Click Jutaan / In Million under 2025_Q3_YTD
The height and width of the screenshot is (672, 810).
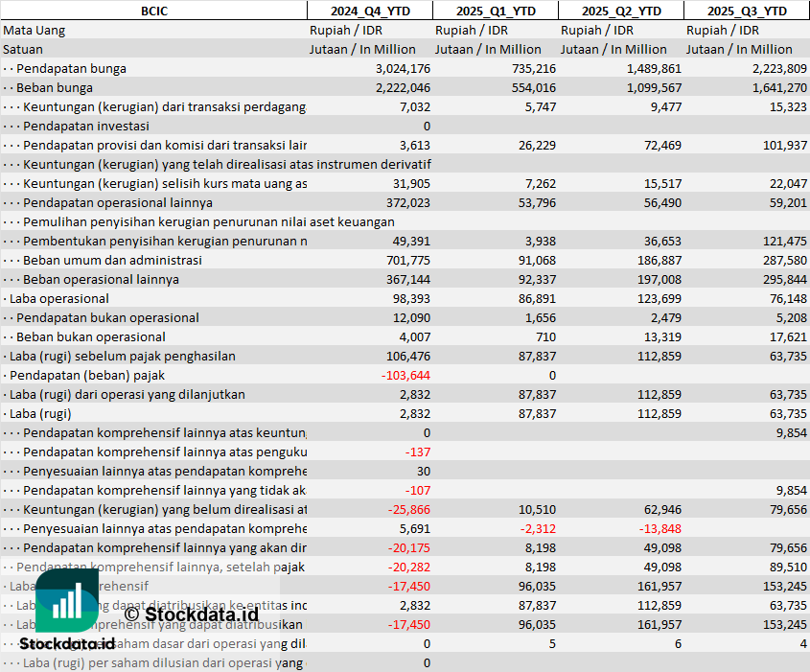[x=739, y=50]
